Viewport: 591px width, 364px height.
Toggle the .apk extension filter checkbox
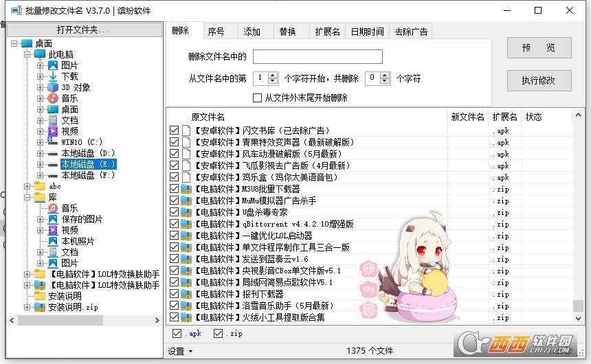coord(177,334)
